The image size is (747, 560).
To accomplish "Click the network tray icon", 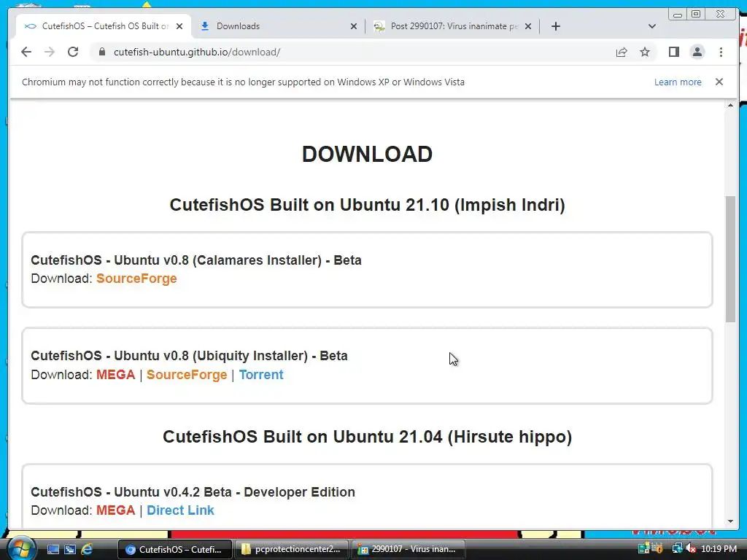I will pyautogui.click(x=676, y=548).
